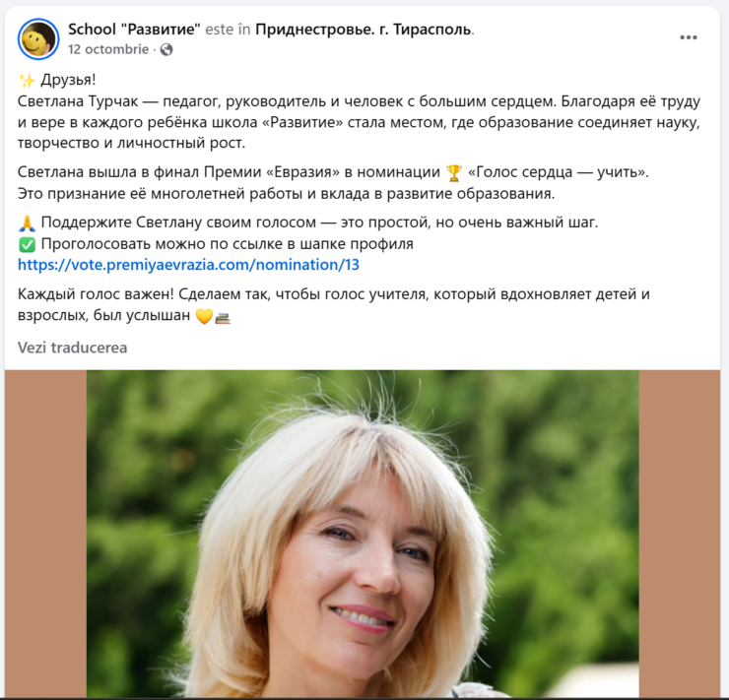Viewport: 729px width, 700px height.
Task: Click the green checkmark emoji
Action: pyautogui.click(x=27, y=244)
